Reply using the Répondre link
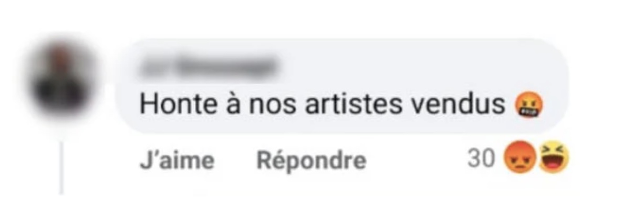 (x=311, y=160)
